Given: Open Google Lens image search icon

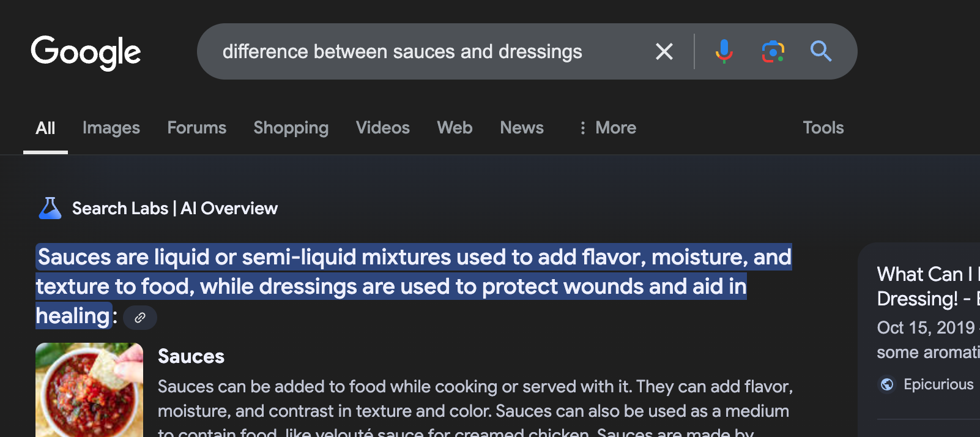Looking at the screenshot, I should pos(773,51).
